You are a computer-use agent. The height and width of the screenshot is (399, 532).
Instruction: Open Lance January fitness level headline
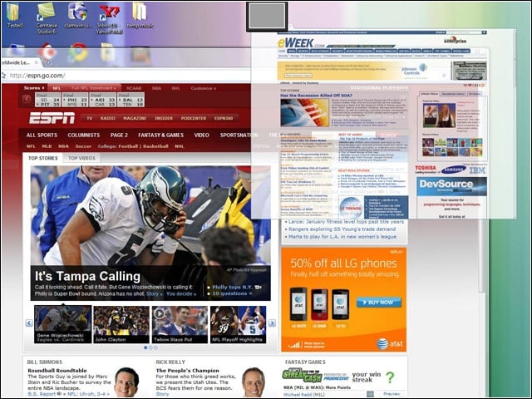346,222
